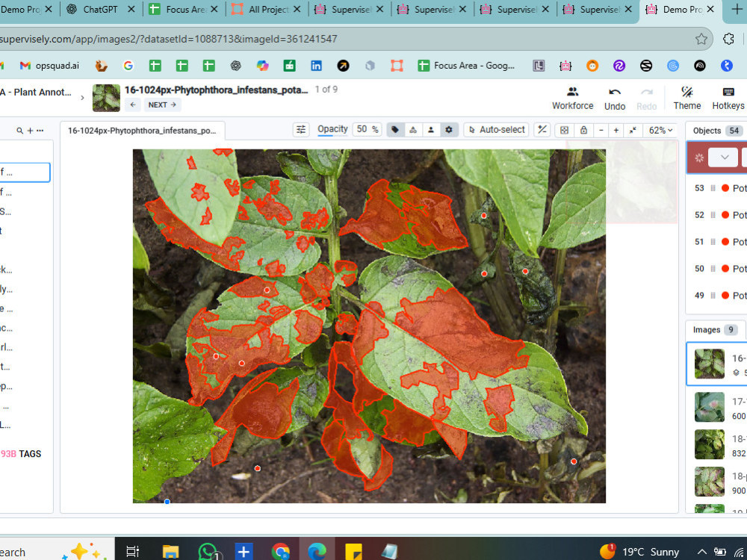Select object row 53

717,188
